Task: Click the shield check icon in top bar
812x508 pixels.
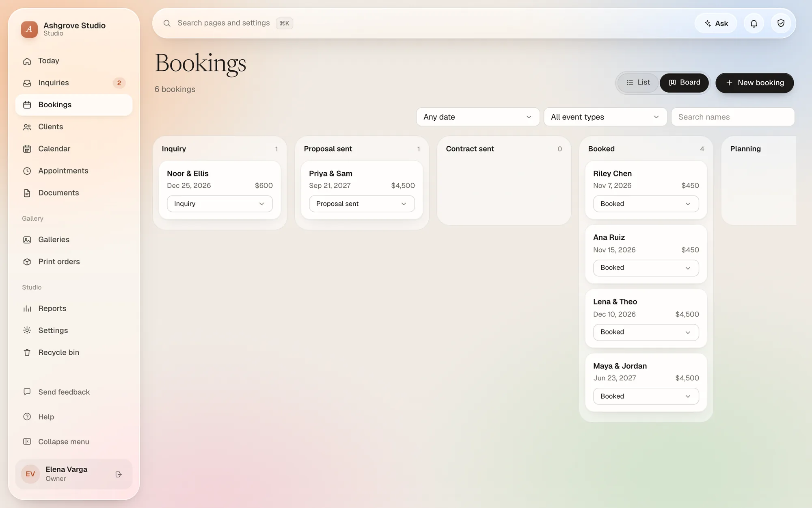Action: click(x=781, y=23)
